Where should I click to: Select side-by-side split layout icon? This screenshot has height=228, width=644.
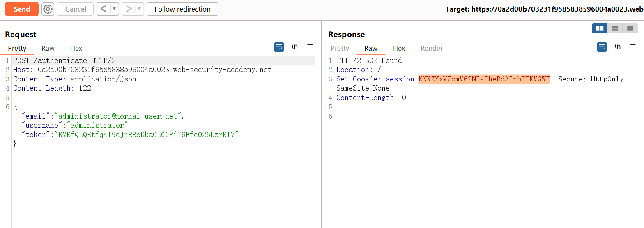600,28
